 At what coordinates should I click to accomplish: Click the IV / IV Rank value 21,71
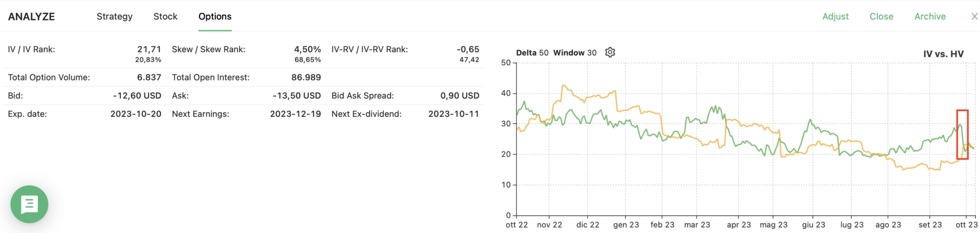pyautogui.click(x=149, y=49)
